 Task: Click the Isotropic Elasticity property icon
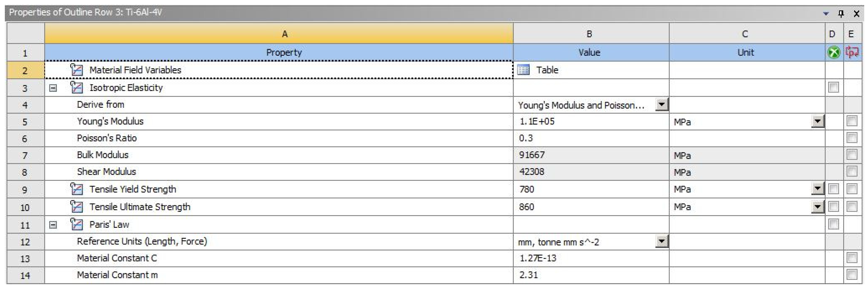[x=76, y=88]
